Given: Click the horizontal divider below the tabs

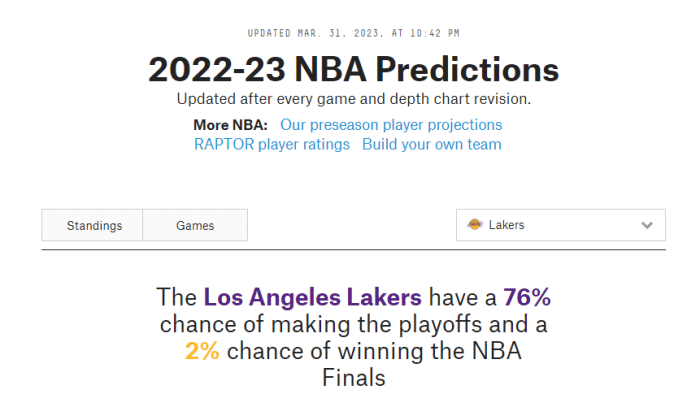Looking at the screenshot, I should click(353, 250).
